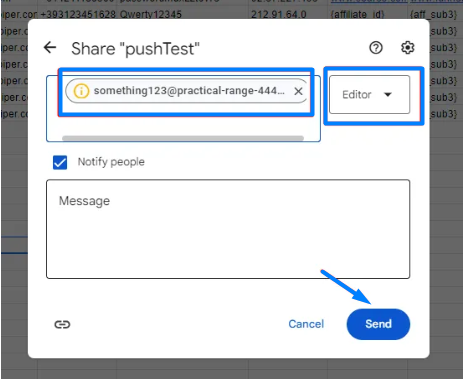
Task: Click the yellow info icon on the email chip
Action: pyautogui.click(x=81, y=91)
